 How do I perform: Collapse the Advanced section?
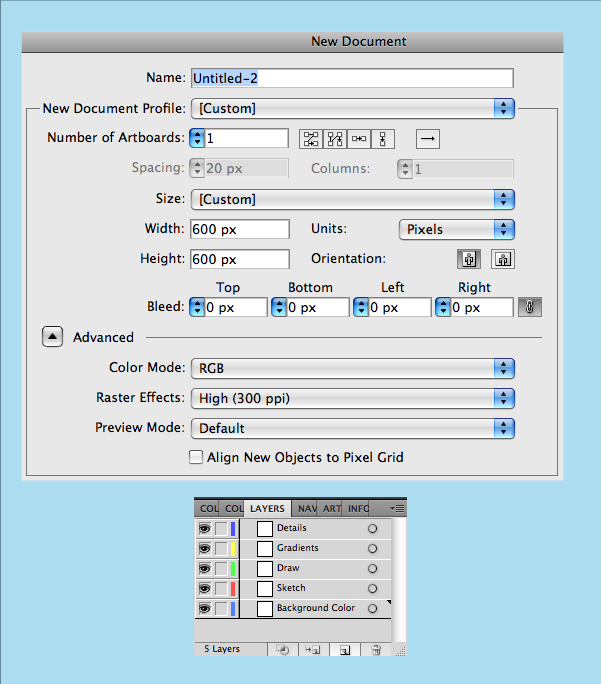(x=52, y=337)
